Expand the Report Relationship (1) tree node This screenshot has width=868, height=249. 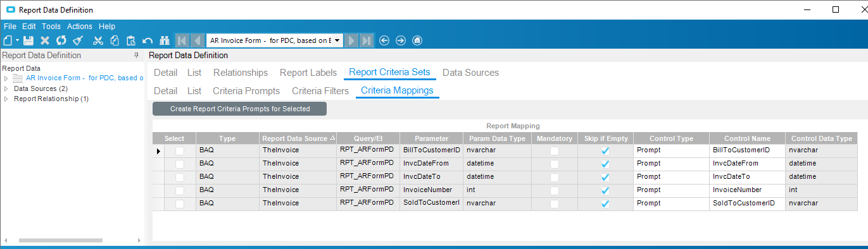point(6,99)
